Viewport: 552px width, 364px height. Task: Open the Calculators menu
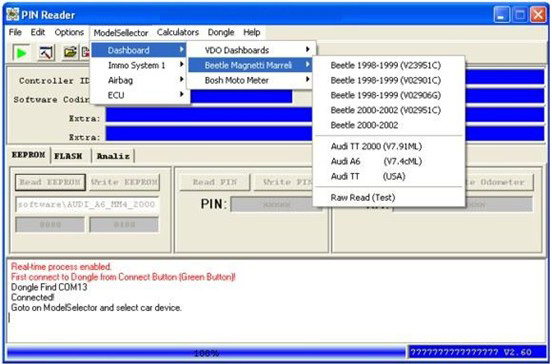(178, 32)
